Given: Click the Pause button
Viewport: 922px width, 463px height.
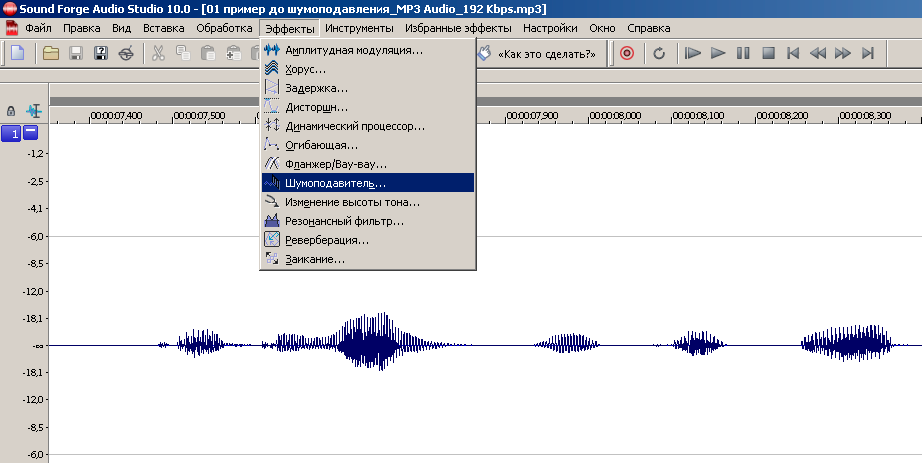Looking at the screenshot, I should (743, 53).
